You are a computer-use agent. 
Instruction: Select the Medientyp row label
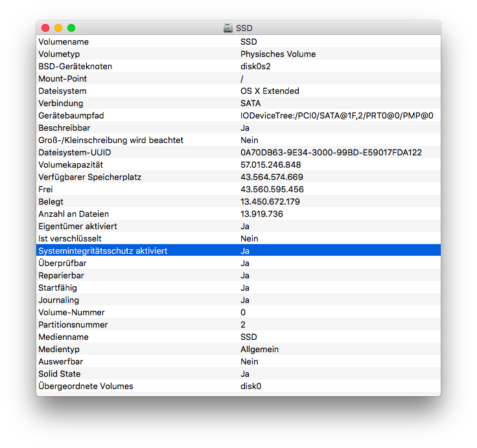click(59, 350)
